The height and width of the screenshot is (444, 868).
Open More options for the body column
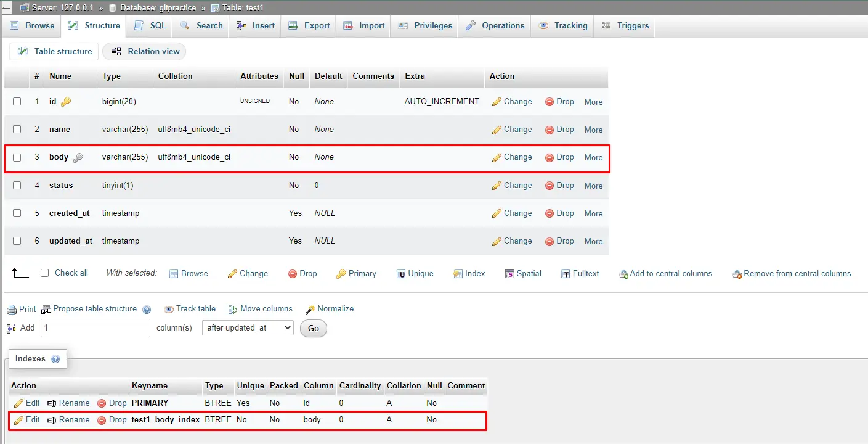click(593, 157)
